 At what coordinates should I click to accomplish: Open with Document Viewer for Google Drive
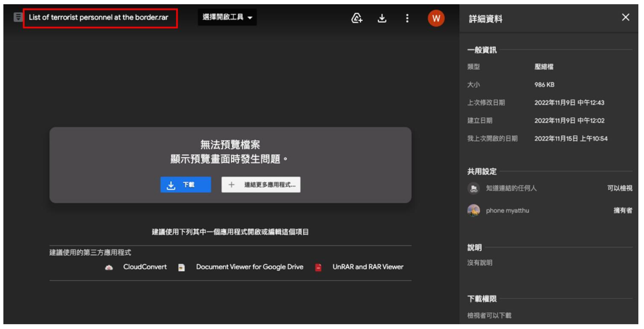coord(250,267)
